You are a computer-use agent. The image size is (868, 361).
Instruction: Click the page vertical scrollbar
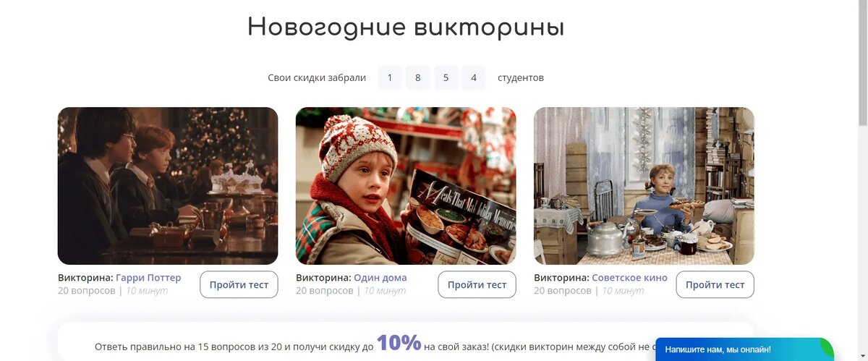click(862, 181)
